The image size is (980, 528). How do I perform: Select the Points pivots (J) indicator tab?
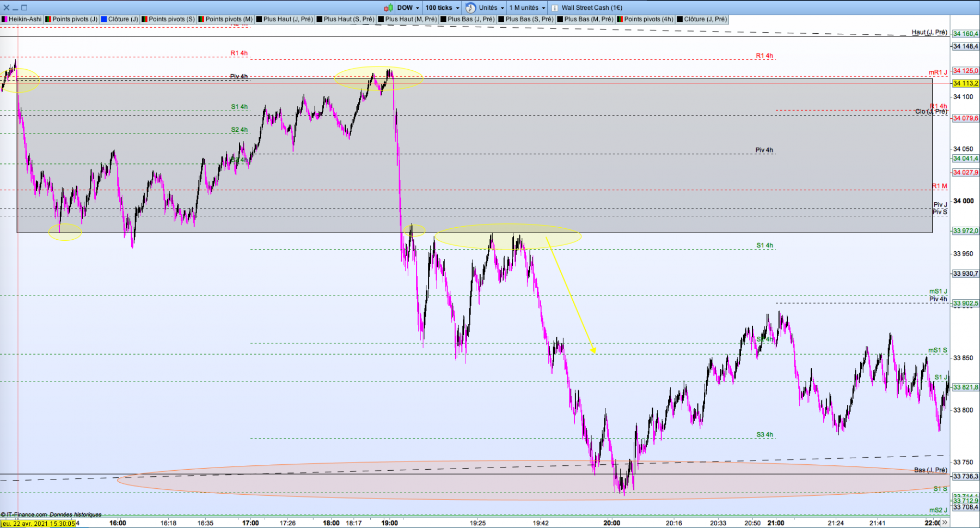[x=71, y=19]
